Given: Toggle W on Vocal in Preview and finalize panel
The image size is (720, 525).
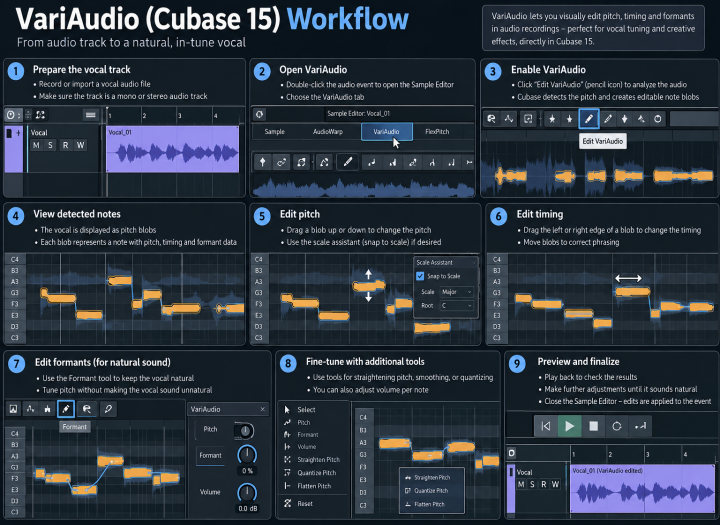Looking at the screenshot, I should point(555,485).
